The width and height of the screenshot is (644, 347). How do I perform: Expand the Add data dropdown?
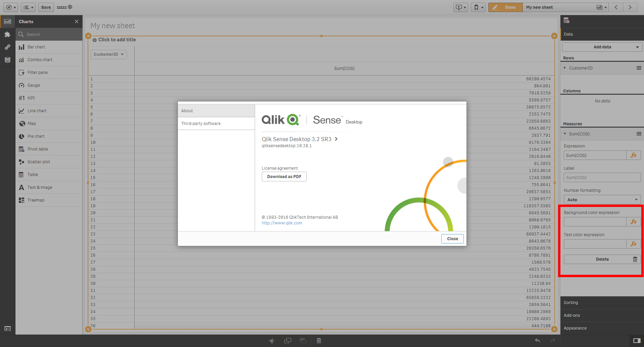pos(602,47)
